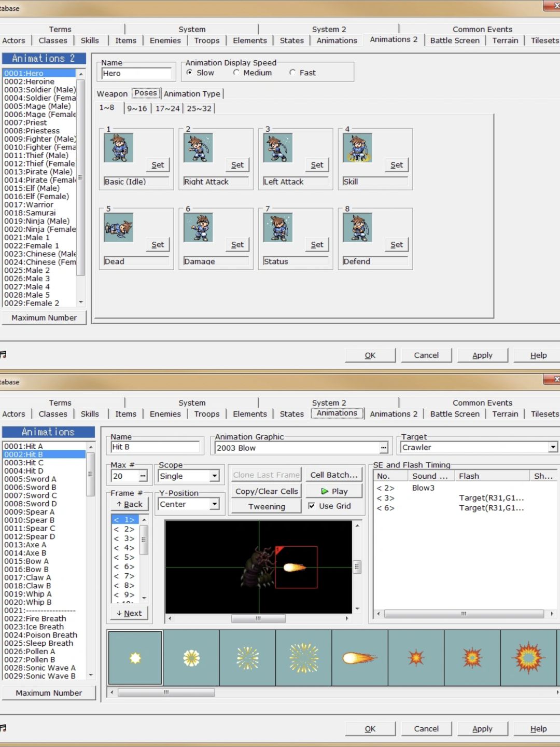Open the 9~16 poses tab

(137, 108)
